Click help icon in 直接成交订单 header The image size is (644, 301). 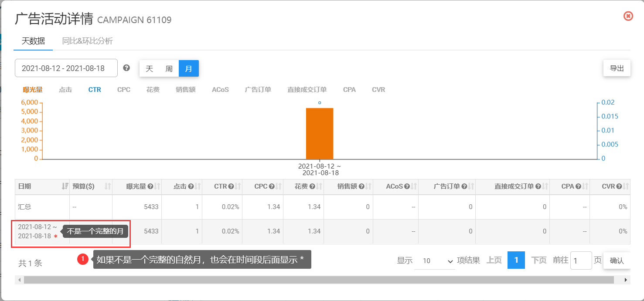point(538,186)
